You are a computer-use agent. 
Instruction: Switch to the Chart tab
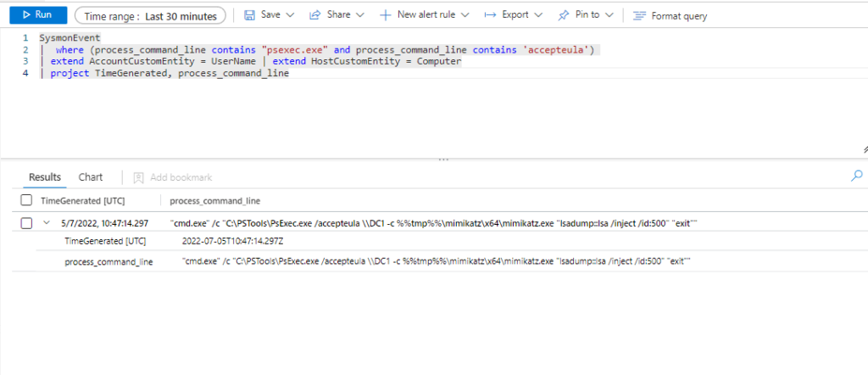coord(91,177)
